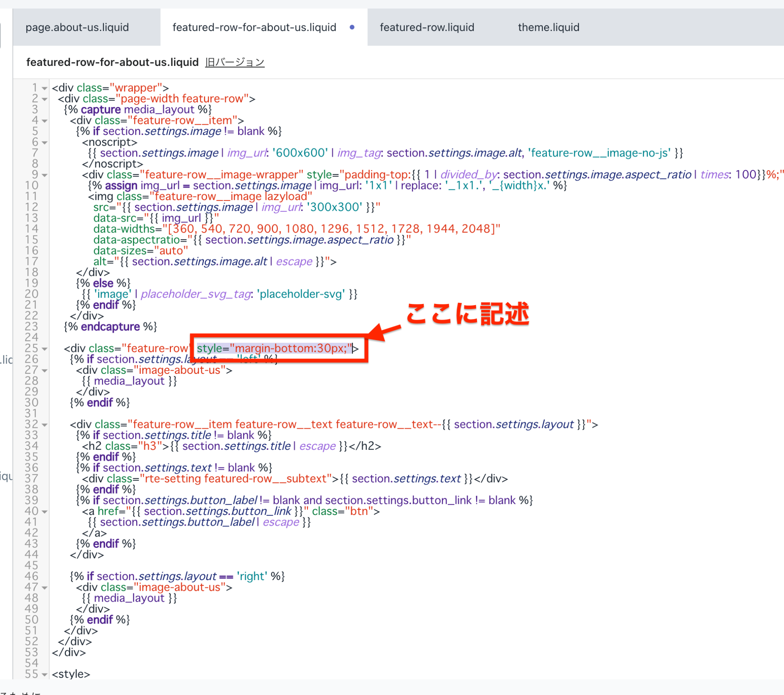Click the unsaved changes dot on active tab
Image resolution: width=784 pixels, height=695 pixels.
click(352, 27)
